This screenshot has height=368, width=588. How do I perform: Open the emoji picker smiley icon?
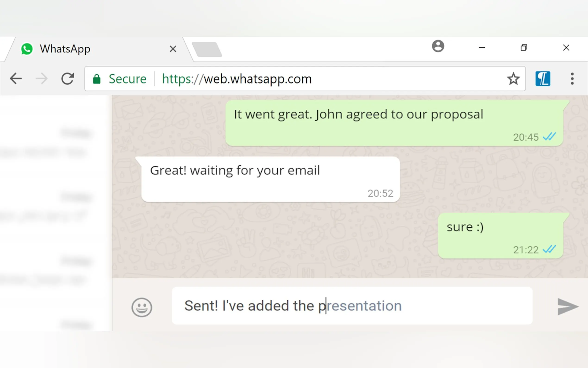click(x=142, y=307)
